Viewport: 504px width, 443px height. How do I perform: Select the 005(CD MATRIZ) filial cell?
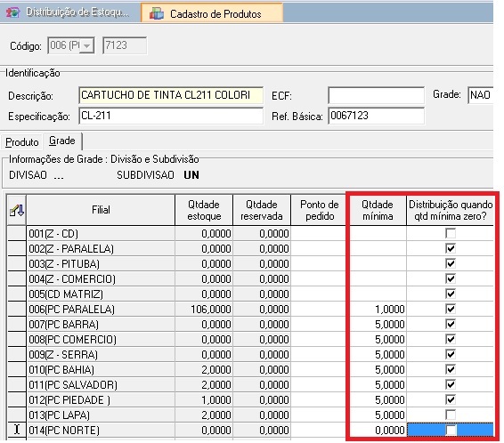coord(101,294)
